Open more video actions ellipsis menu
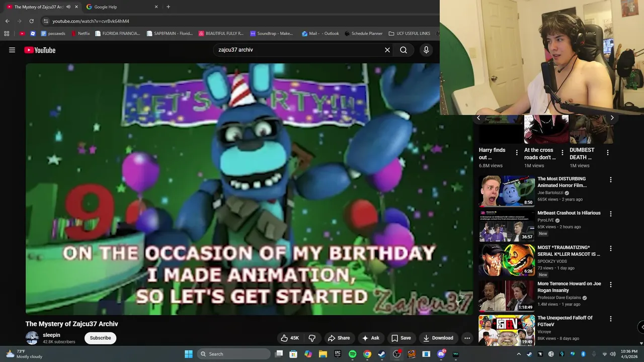The height and width of the screenshot is (362, 644). [467, 338]
